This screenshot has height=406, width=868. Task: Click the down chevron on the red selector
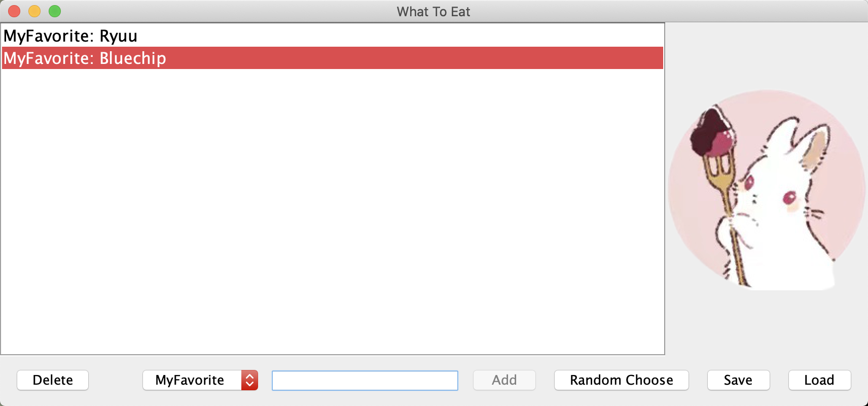[x=249, y=384]
